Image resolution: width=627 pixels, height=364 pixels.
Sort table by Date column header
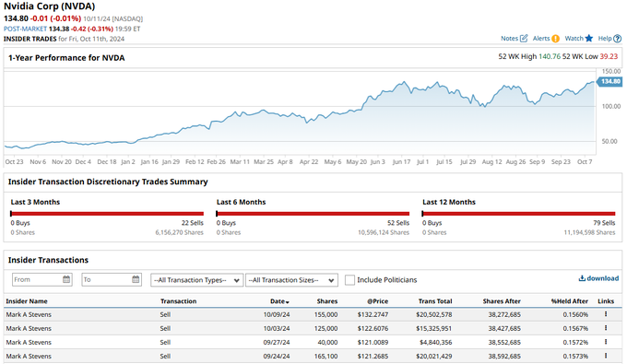tap(279, 301)
